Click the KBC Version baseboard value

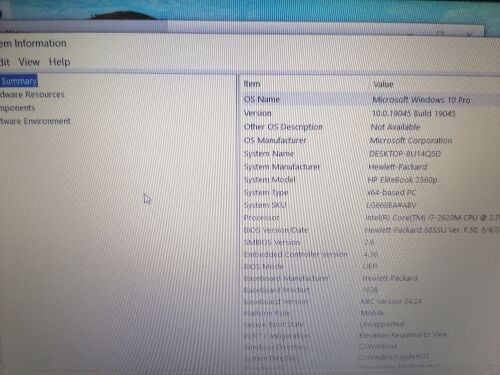[x=392, y=301]
